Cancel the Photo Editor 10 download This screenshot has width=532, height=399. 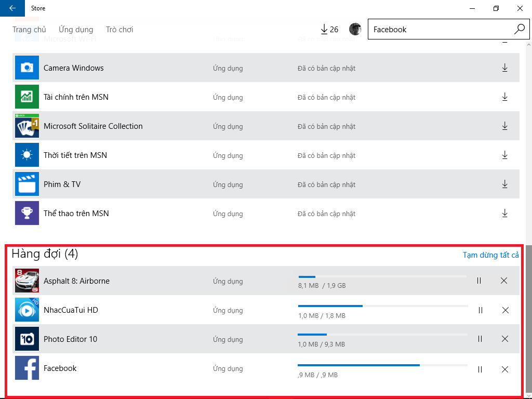pyautogui.click(x=505, y=339)
